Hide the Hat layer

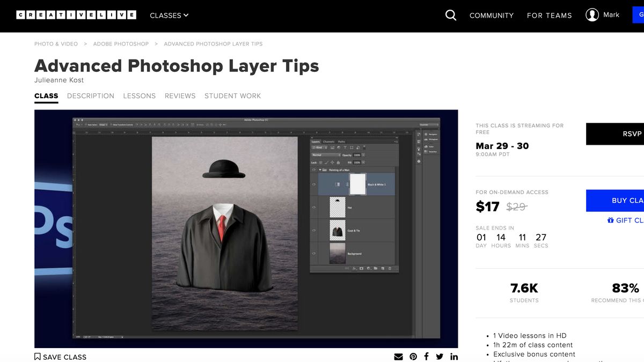coord(313,208)
